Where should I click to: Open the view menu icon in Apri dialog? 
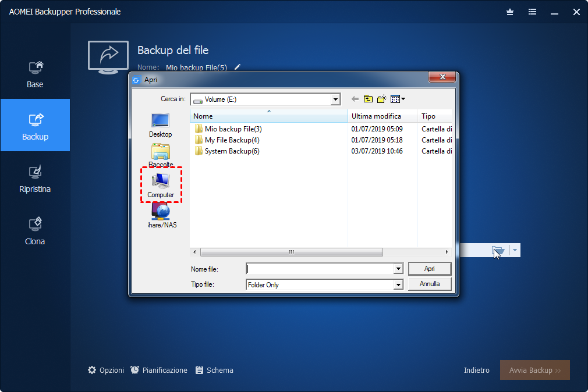(398, 99)
